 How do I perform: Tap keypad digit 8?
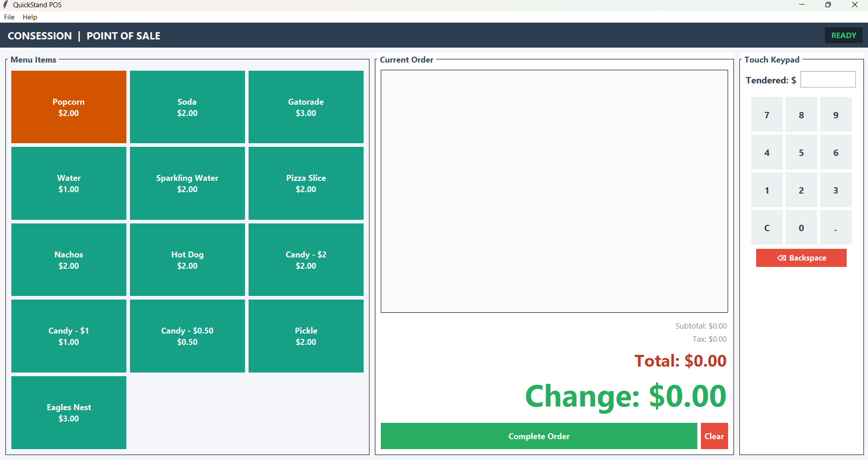801,115
